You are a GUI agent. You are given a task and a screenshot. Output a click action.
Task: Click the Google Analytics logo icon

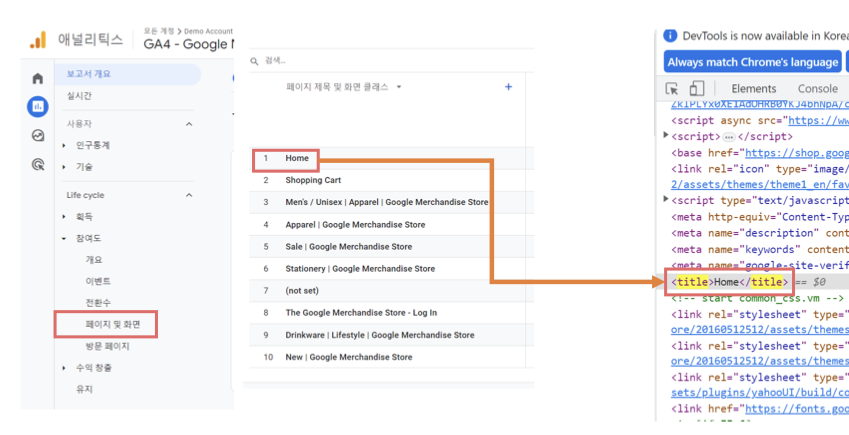(x=38, y=41)
